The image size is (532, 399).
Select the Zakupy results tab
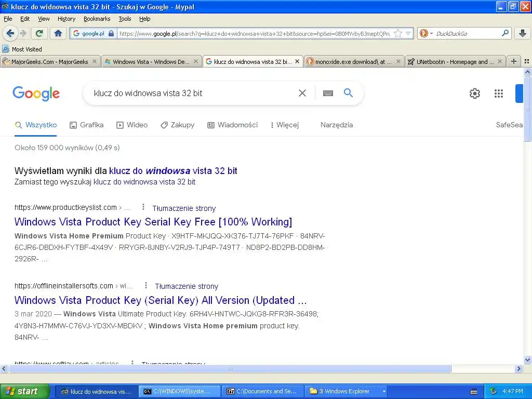coord(178,125)
